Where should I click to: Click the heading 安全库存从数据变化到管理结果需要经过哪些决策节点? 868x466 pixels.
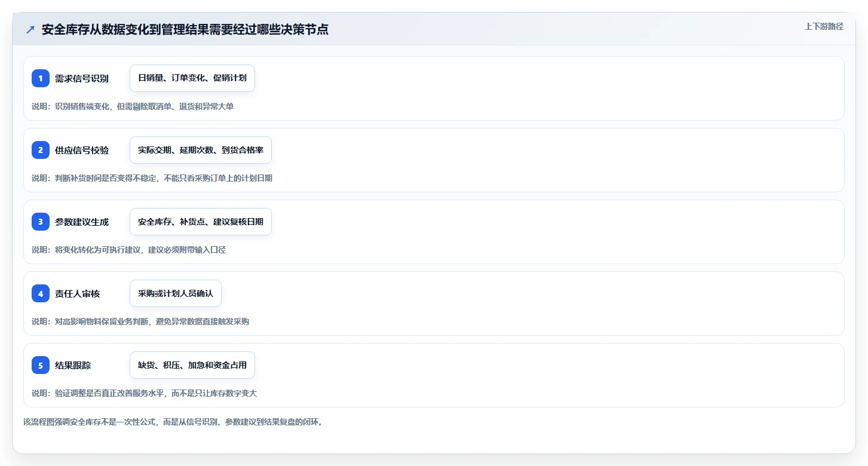pyautogui.click(x=185, y=29)
